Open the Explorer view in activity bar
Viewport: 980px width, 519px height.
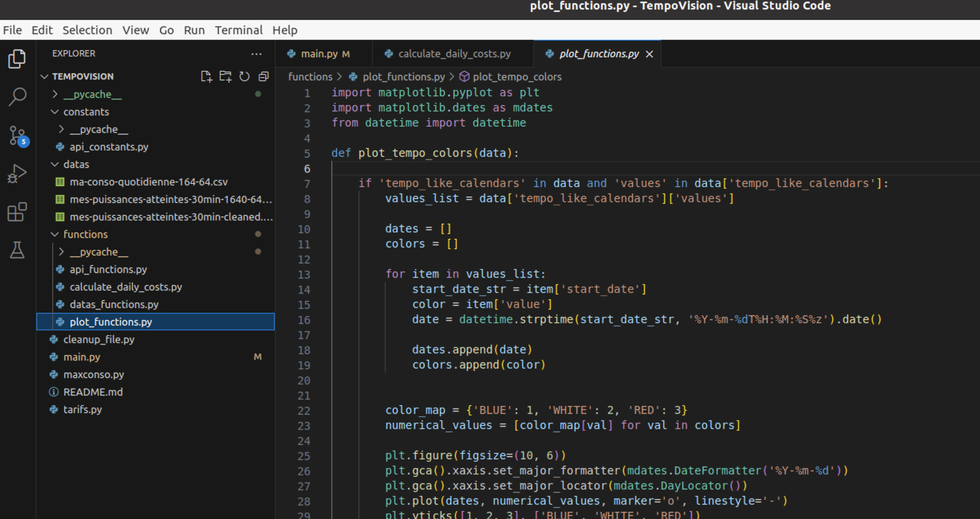click(17, 59)
